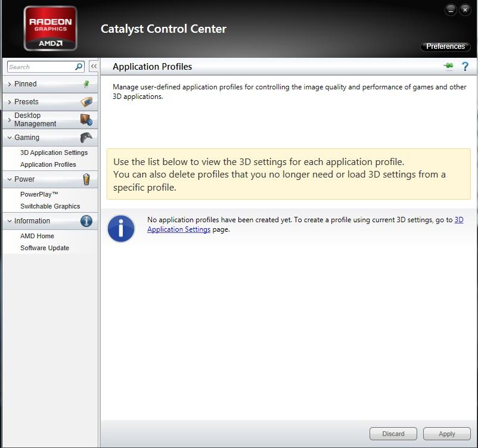478x448 pixels.
Task: Click the Catalyst Control Center title
Action: tap(163, 29)
